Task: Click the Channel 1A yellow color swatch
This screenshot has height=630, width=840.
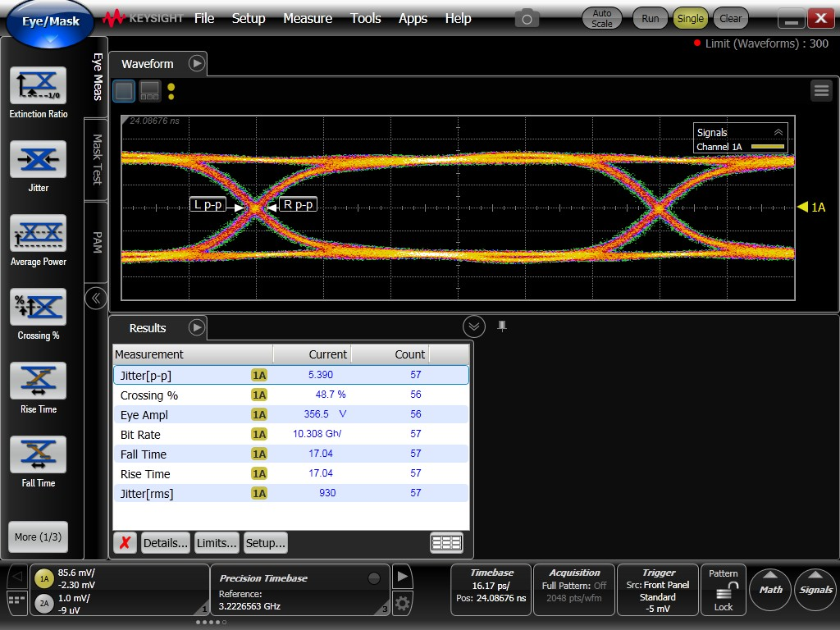Action: coord(767,147)
